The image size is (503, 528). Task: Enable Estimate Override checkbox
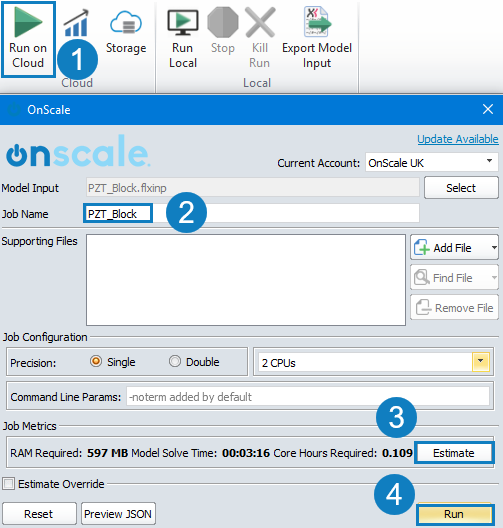(8, 484)
